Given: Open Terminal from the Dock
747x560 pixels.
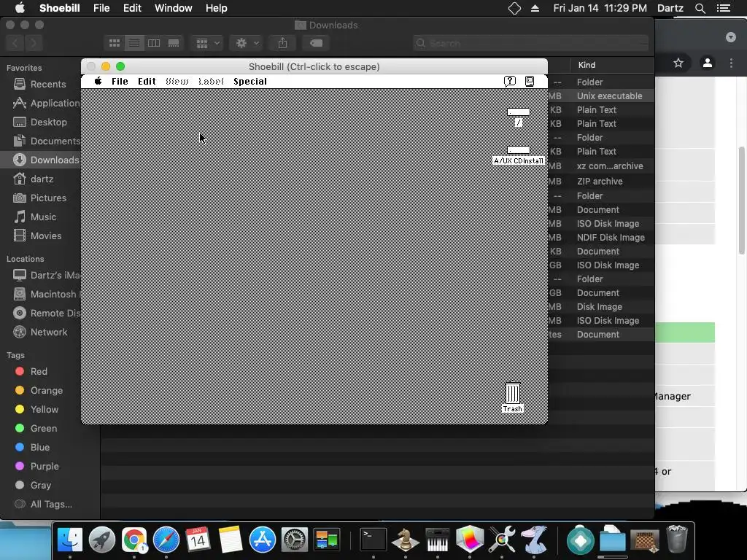Looking at the screenshot, I should click(373, 540).
